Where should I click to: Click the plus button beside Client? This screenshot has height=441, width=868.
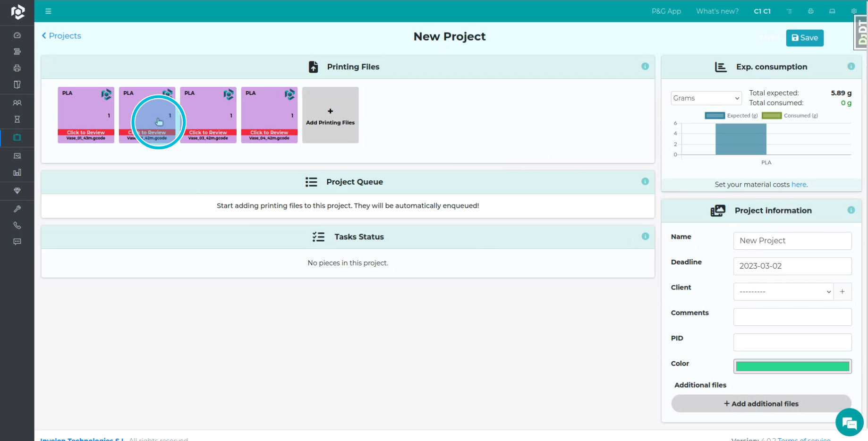click(x=842, y=292)
